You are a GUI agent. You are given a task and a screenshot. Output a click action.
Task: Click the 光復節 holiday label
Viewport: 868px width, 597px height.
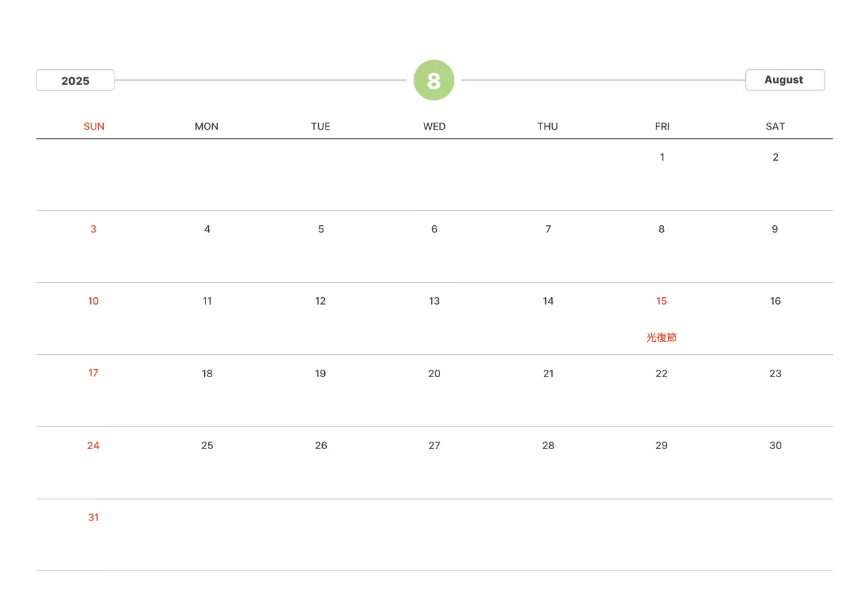(x=662, y=337)
